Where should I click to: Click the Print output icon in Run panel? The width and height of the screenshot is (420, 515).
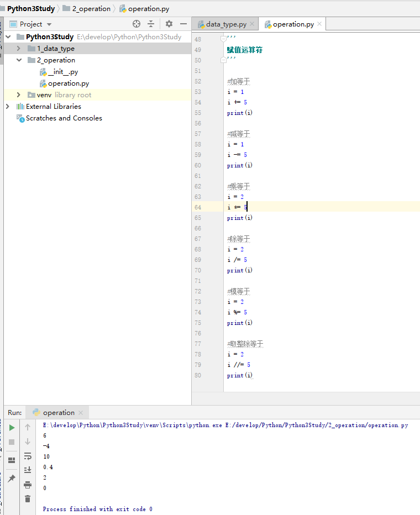[x=28, y=485]
